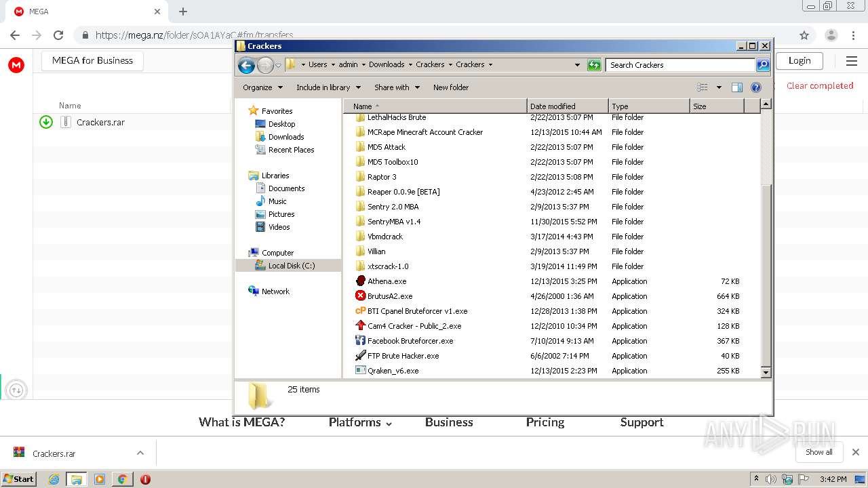Sort by the Size column header
This screenshot has height=488, width=868.
point(717,106)
